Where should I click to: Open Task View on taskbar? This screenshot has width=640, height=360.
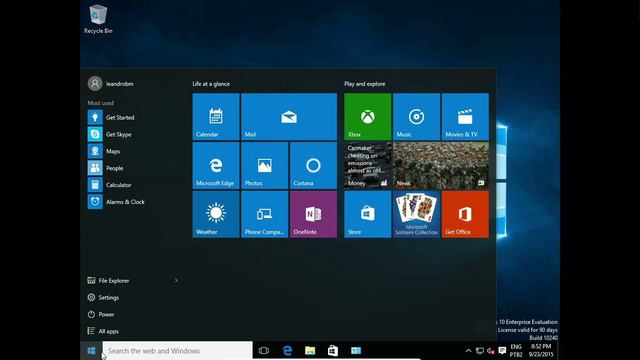[x=264, y=351]
